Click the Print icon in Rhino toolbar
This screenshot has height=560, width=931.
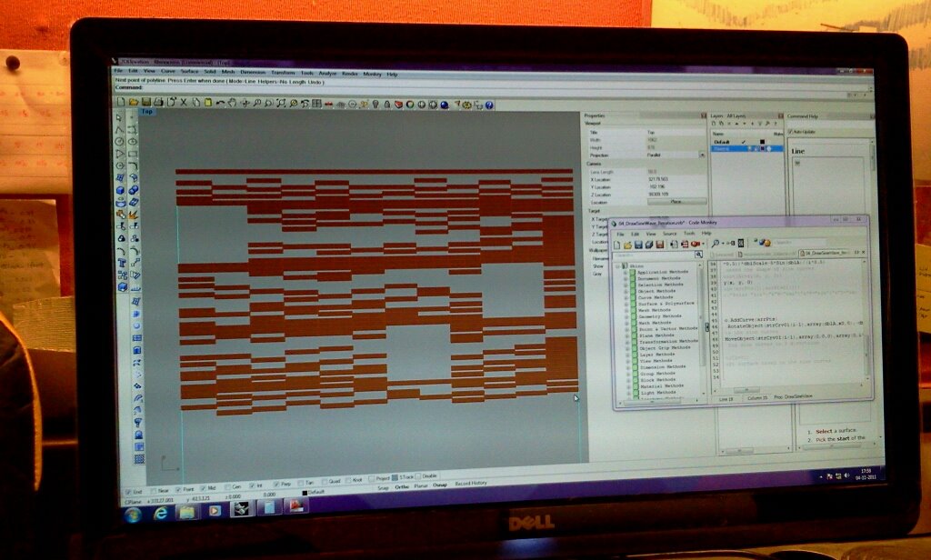click(x=157, y=103)
